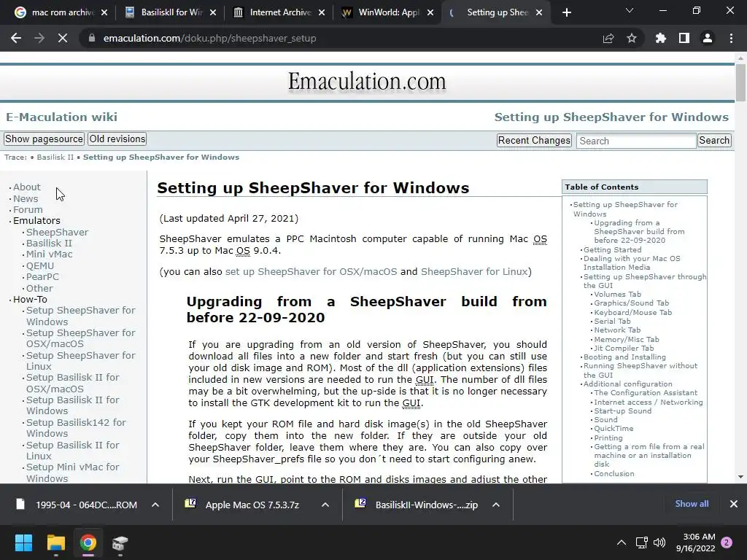
Task: Follow the SheepShaver for Linux link
Action: (474, 271)
